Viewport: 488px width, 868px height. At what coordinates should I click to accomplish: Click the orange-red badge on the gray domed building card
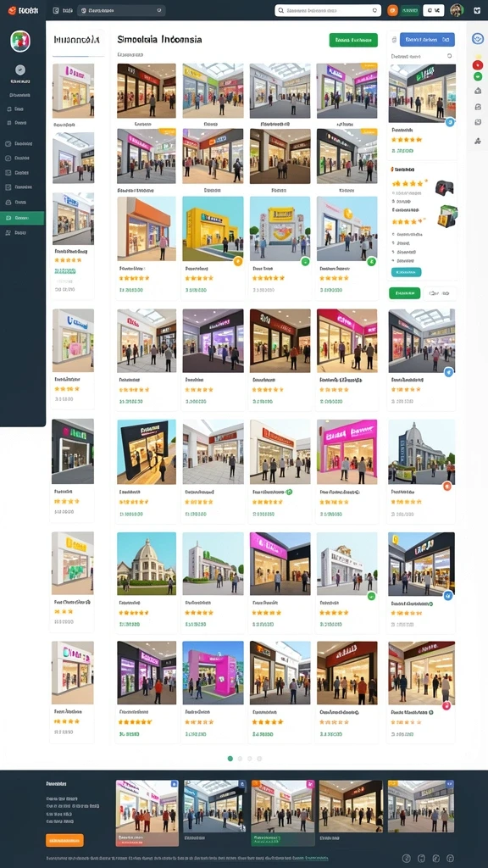(447, 486)
